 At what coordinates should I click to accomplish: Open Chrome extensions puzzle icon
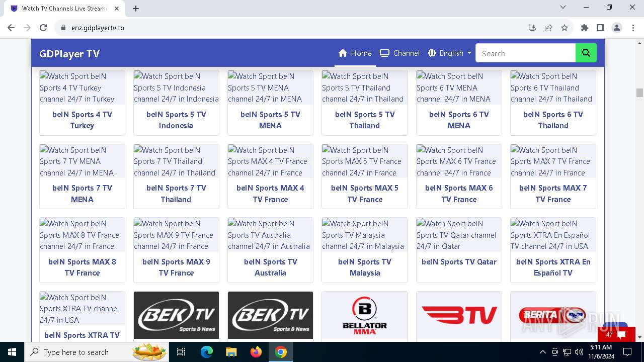[585, 28]
